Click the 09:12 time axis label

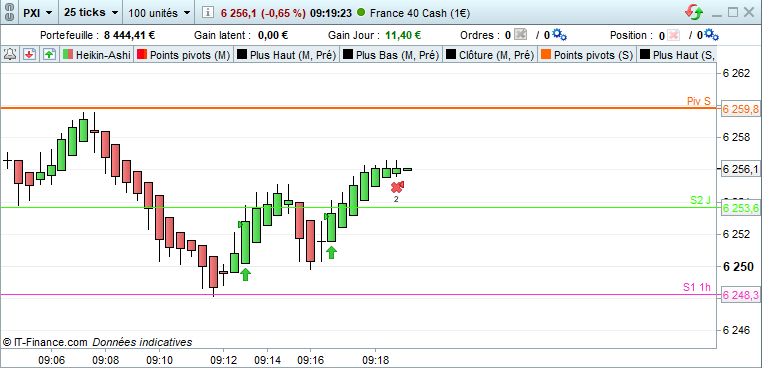coord(223,360)
